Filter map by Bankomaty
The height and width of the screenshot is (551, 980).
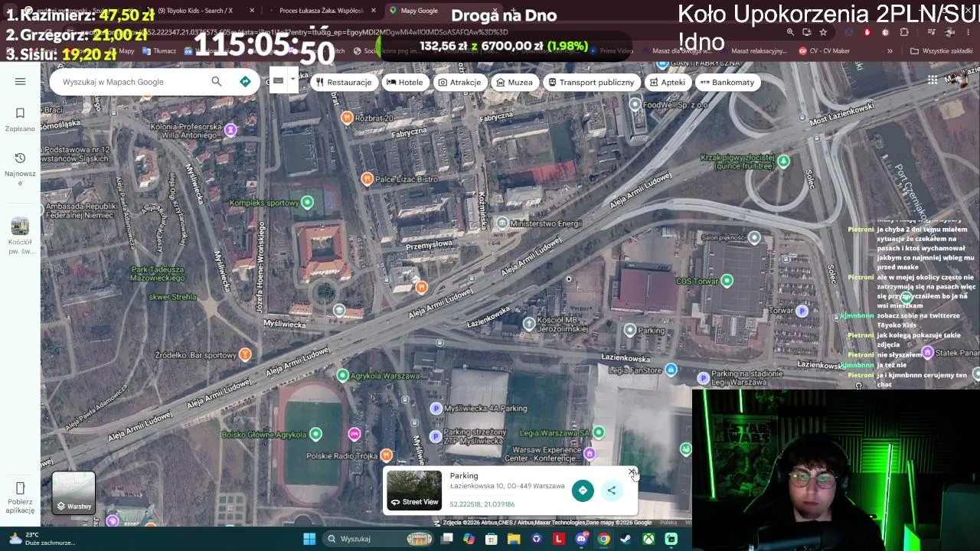pos(727,82)
